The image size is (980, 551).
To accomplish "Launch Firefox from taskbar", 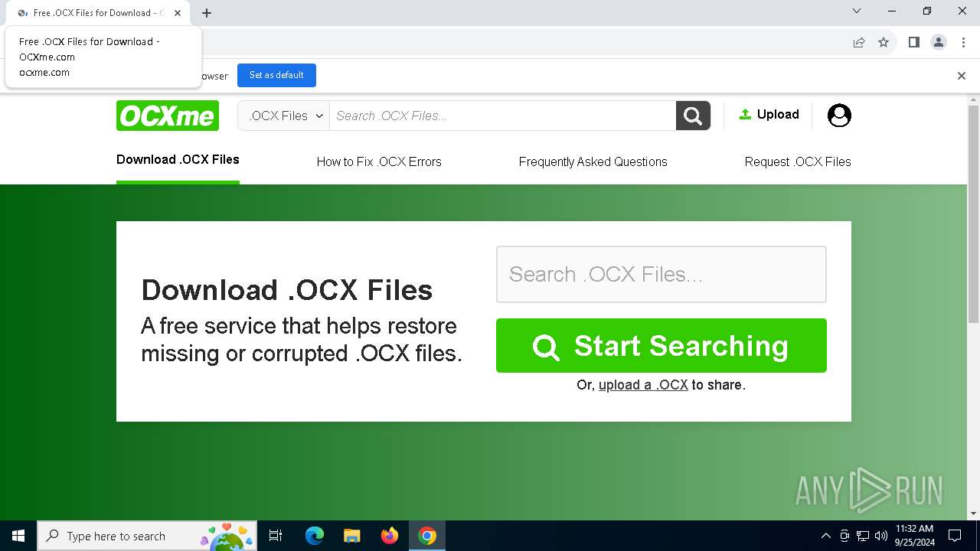I will point(390,536).
